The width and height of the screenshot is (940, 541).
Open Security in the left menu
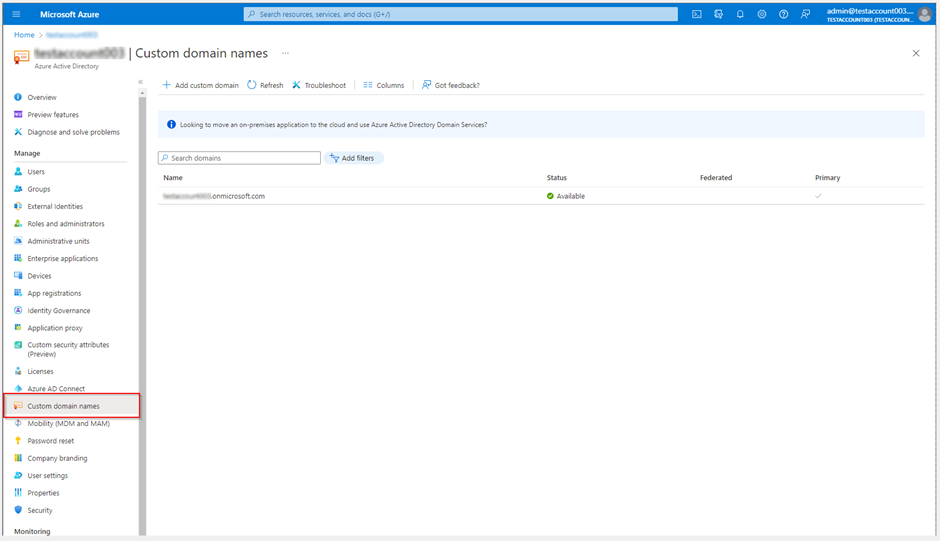(34, 510)
